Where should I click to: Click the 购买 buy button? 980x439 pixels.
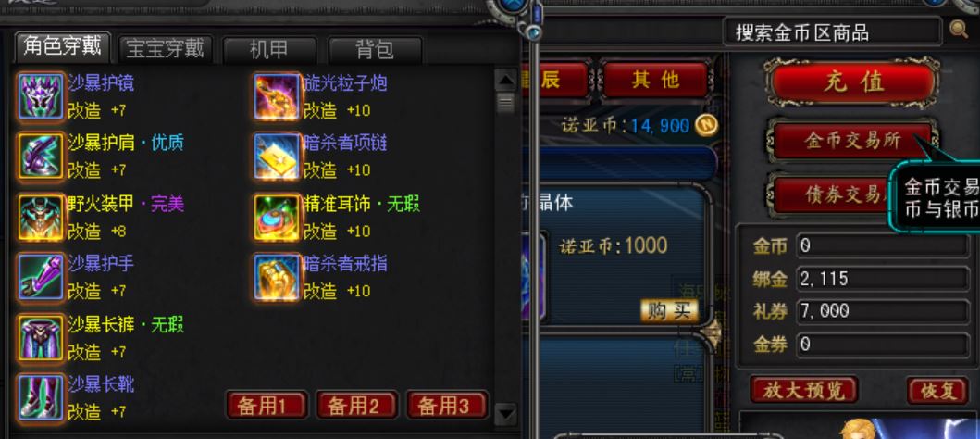669,311
